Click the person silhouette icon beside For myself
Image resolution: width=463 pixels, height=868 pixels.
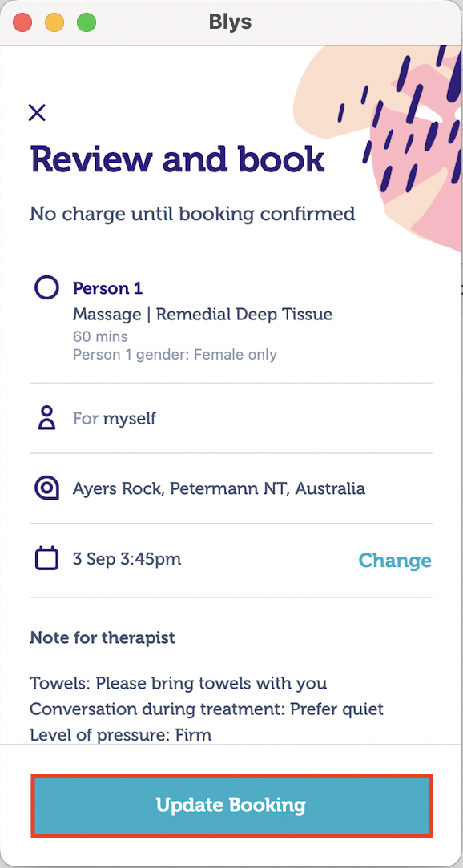[46, 418]
